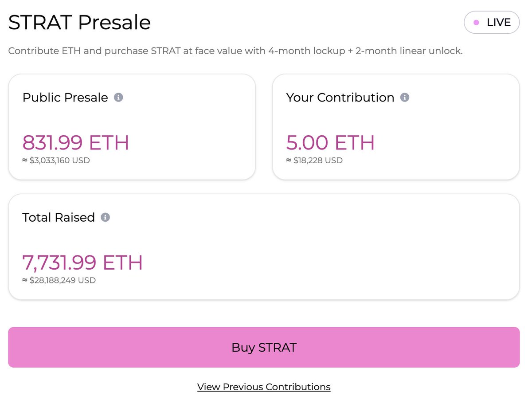This screenshot has height=400, width=532.
Task: Click the STRAT Presale heading
Action: pyautogui.click(x=79, y=22)
